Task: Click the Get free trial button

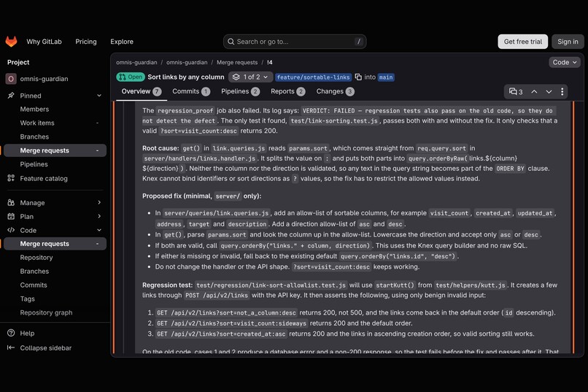Action: (x=523, y=42)
